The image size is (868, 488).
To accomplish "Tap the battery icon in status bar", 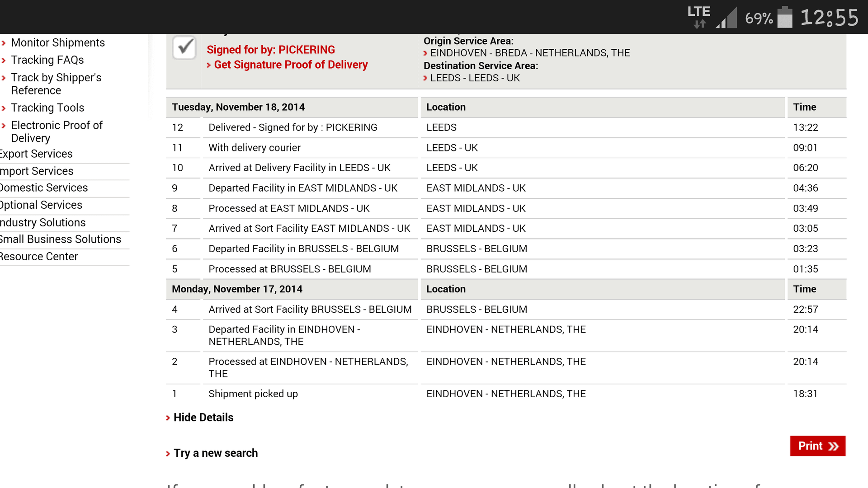I will 785,17.
